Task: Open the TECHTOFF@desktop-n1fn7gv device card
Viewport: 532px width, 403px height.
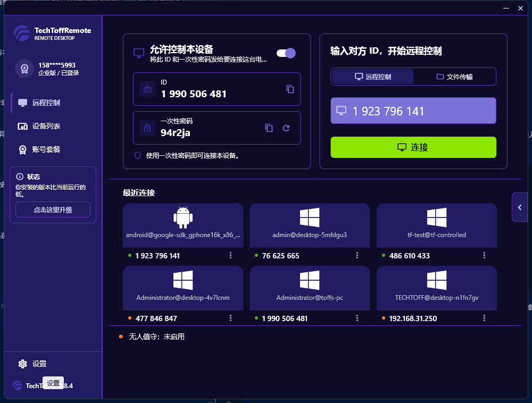Action: (x=437, y=288)
